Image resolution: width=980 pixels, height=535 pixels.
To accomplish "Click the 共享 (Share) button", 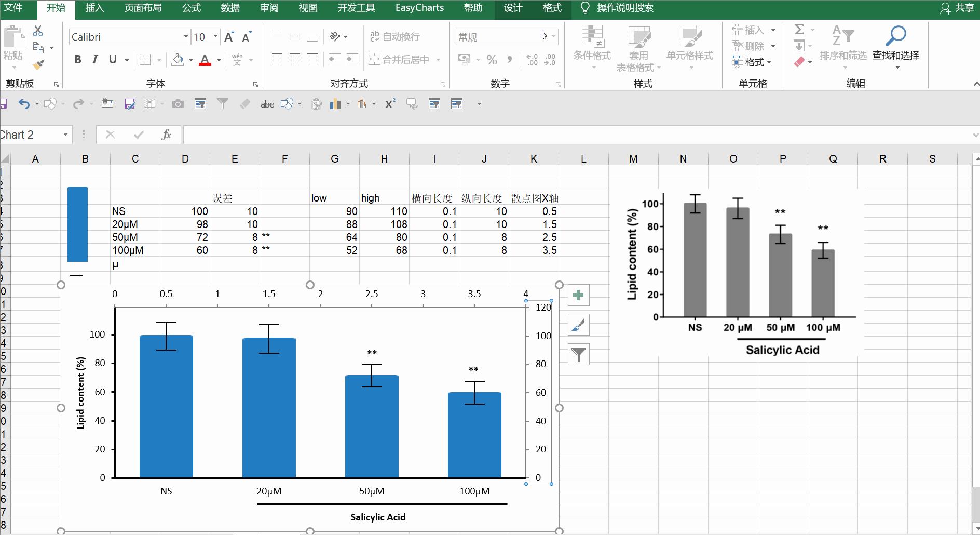I will (958, 8).
